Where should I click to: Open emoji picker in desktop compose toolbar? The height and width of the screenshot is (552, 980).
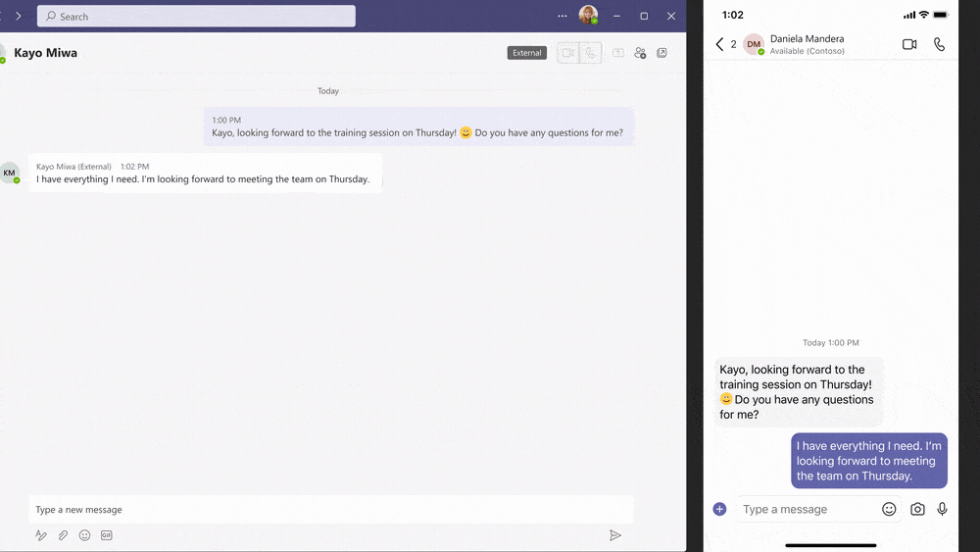click(84, 535)
